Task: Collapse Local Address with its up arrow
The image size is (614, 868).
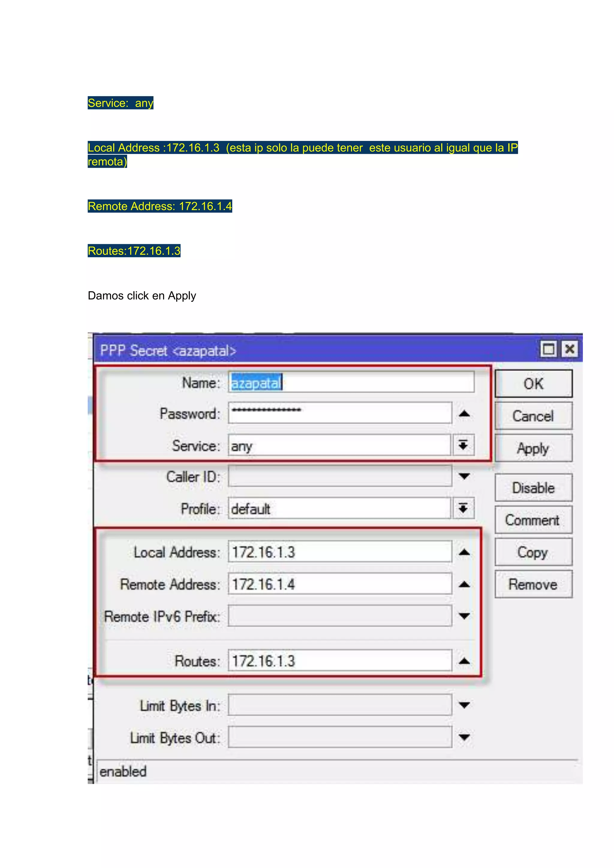Action: pyautogui.click(x=464, y=552)
